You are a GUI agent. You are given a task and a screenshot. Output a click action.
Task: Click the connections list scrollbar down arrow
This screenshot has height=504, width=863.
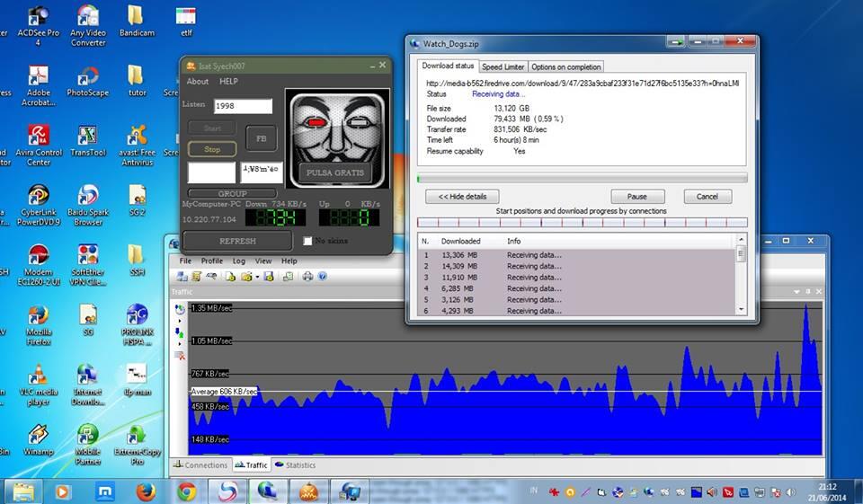click(x=741, y=309)
